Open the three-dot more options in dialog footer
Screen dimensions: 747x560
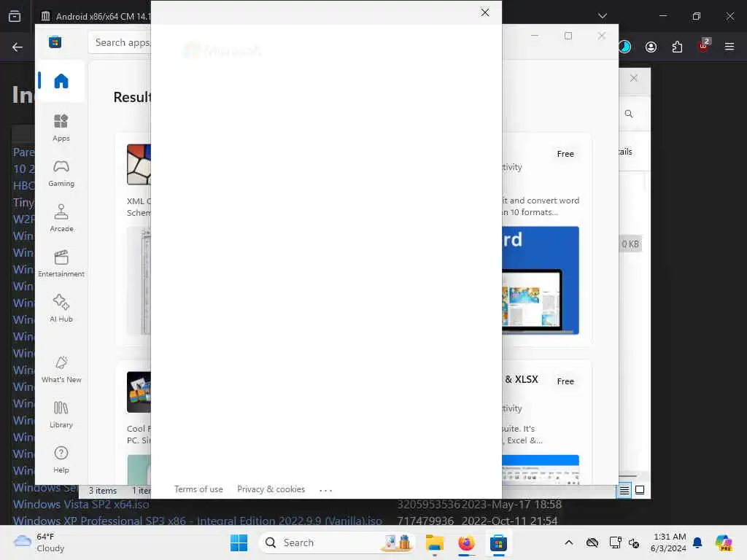tap(326, 490)
